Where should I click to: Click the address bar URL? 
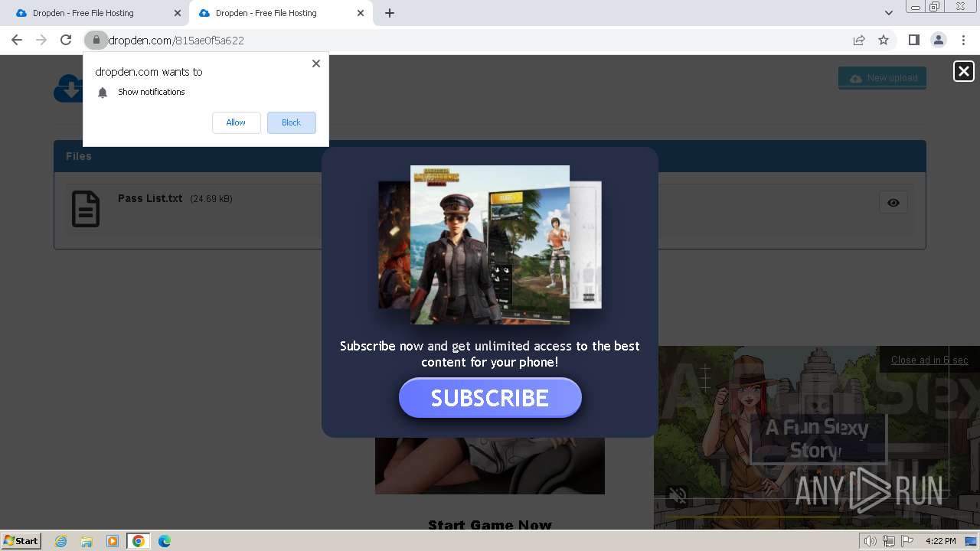click(x=176, y=40)
